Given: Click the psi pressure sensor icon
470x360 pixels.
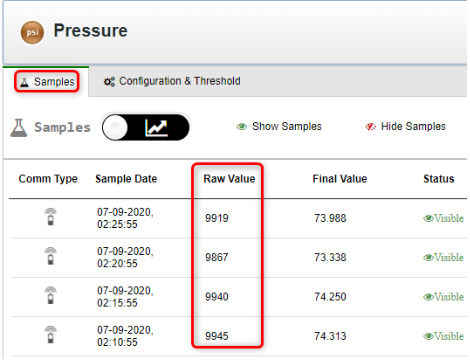Looking at the screenshot, I should click(x=32, y=32).
